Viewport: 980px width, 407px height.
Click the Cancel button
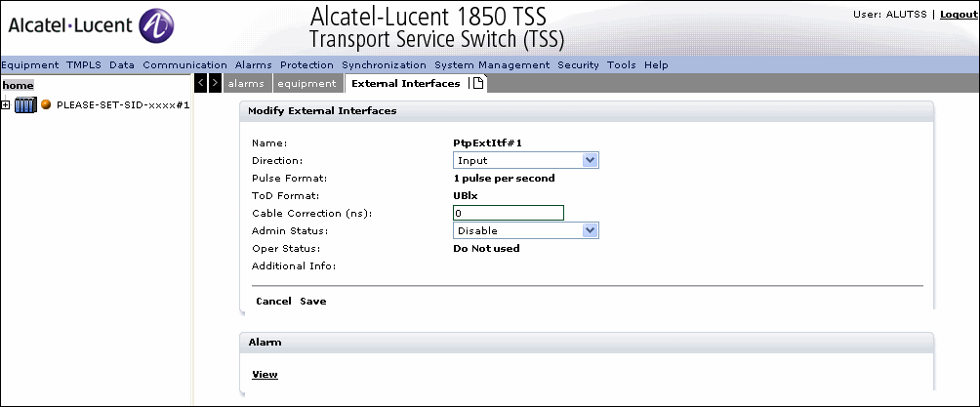coord(273,302)
